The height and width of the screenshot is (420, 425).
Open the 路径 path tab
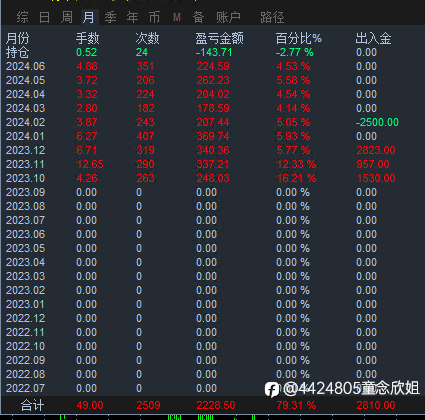[x=272, y=17]
